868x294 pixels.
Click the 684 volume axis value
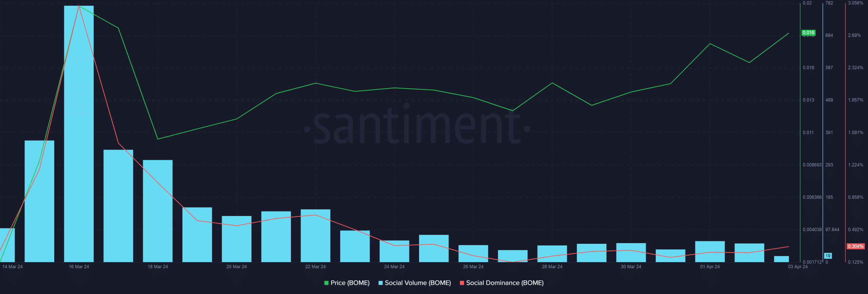829,35
